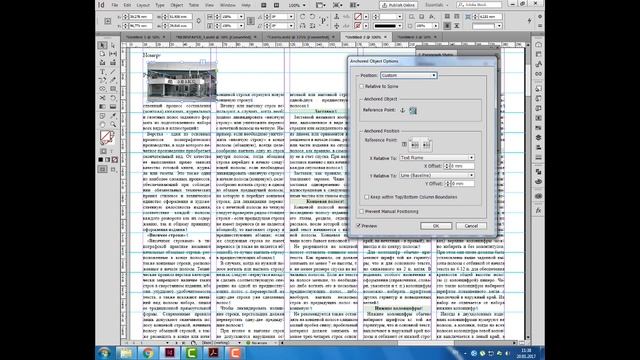Click the fill color swatch in Control panel
Image resolution: width=640 pixels, height=360 pixels.
point(358,17)
